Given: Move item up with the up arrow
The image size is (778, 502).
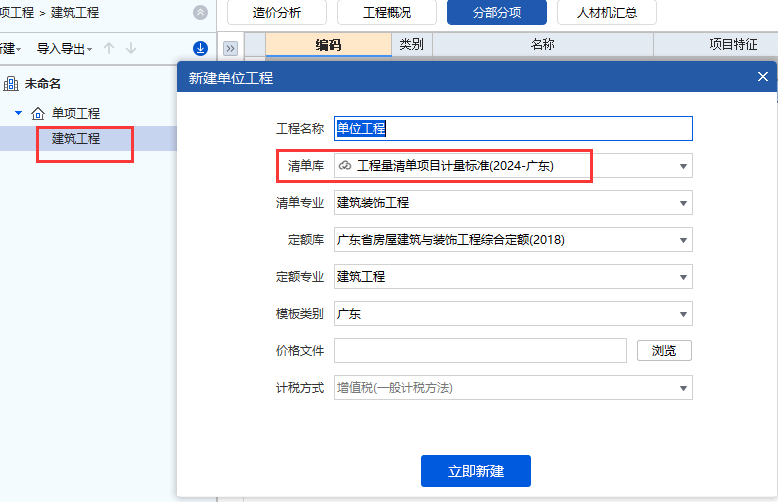Looking at the screenshot, I should click(x=109, y=48).
